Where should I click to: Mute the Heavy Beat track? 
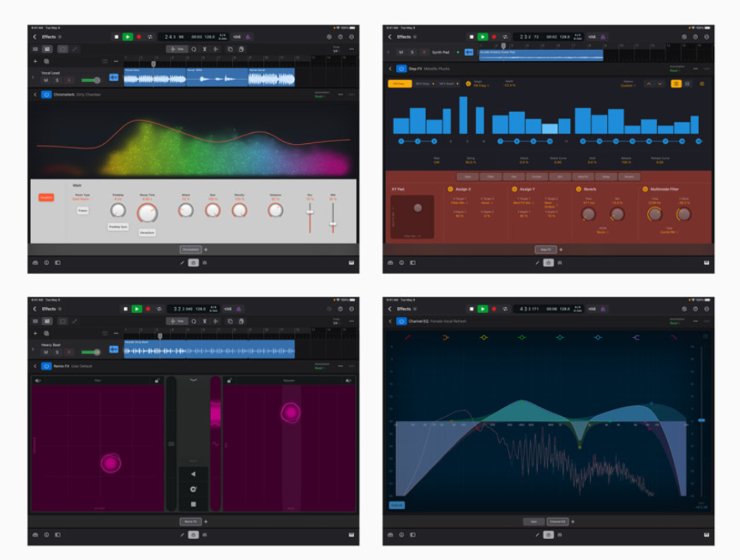pos(47,352)
